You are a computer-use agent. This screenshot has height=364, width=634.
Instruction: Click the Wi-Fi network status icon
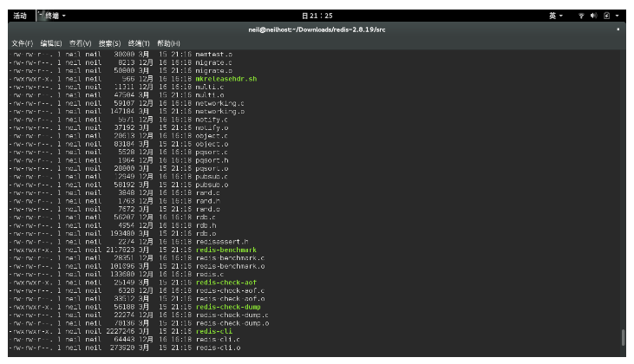(x=581, y=16)
